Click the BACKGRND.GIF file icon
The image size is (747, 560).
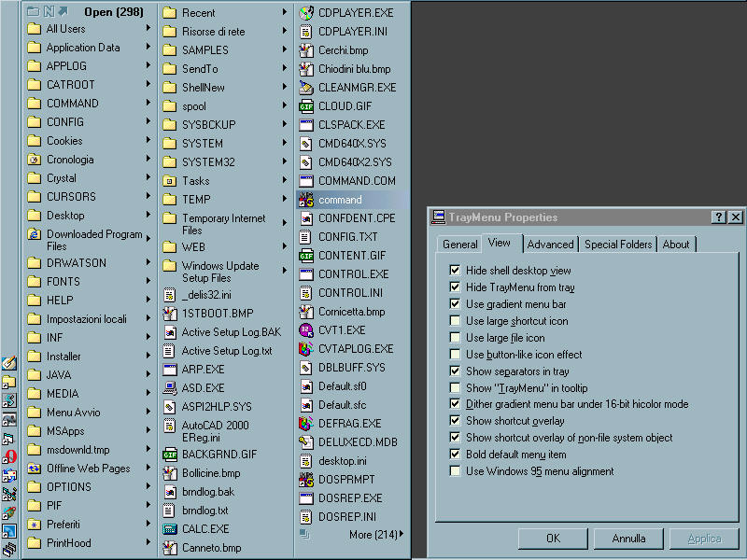(x=170, y=455)
